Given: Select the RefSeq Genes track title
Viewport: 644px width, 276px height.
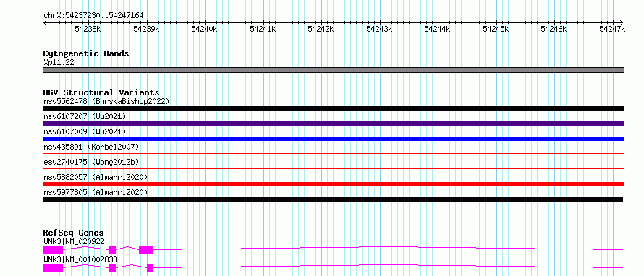Looking at the screenshot, I should (74, 233).
